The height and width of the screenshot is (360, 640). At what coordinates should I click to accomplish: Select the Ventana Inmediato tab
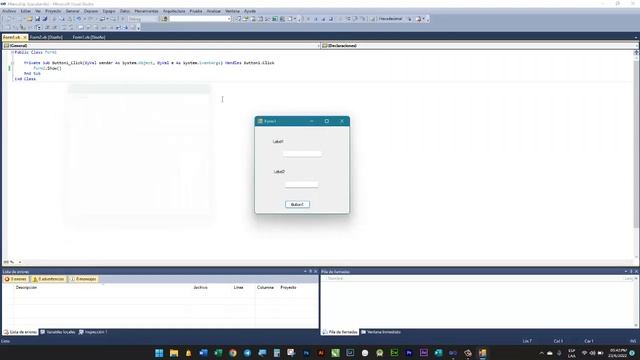tap(381, 332)
